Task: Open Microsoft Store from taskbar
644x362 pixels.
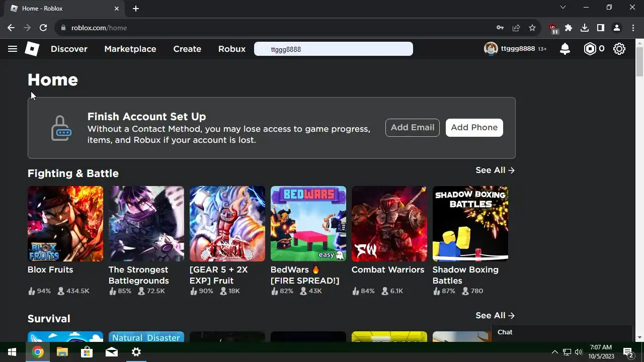Action: 87,352
